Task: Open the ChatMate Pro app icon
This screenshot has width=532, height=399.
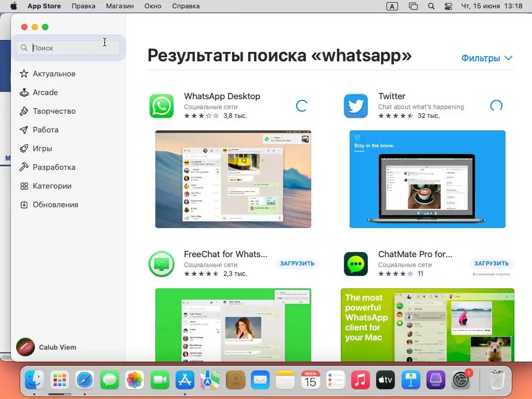Action: [x=355, y=264]
